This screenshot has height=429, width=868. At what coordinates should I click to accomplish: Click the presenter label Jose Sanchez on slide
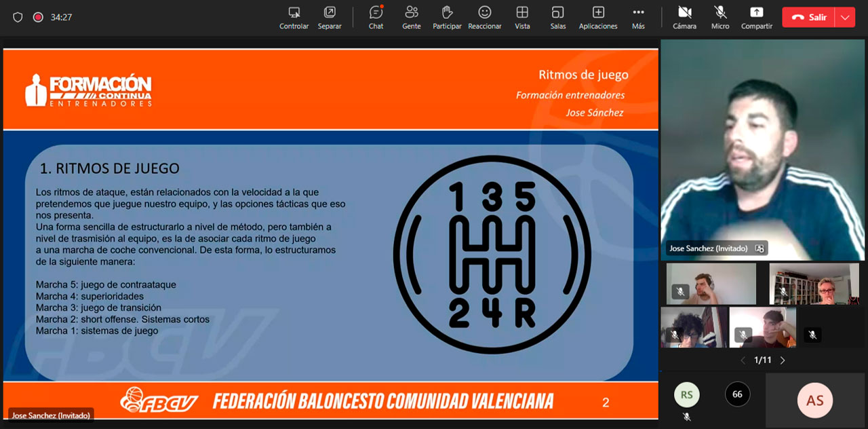595,113
